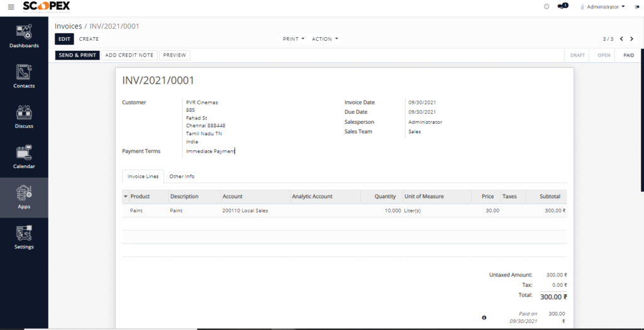Go to the previous invoice record
The width and height of the screenshot is (644, 330).
pyautogui.click(x=621, y=39)
